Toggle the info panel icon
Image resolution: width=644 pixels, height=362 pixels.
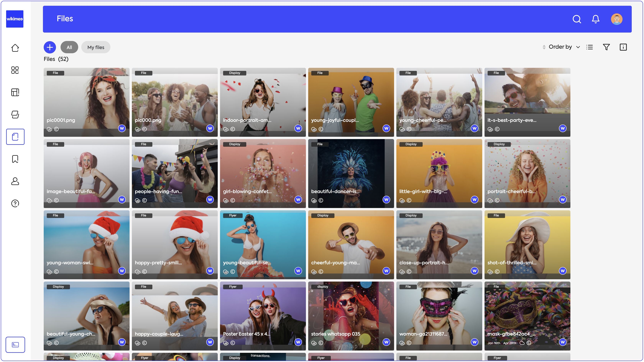pyautogui.click(x=623, y=47)
